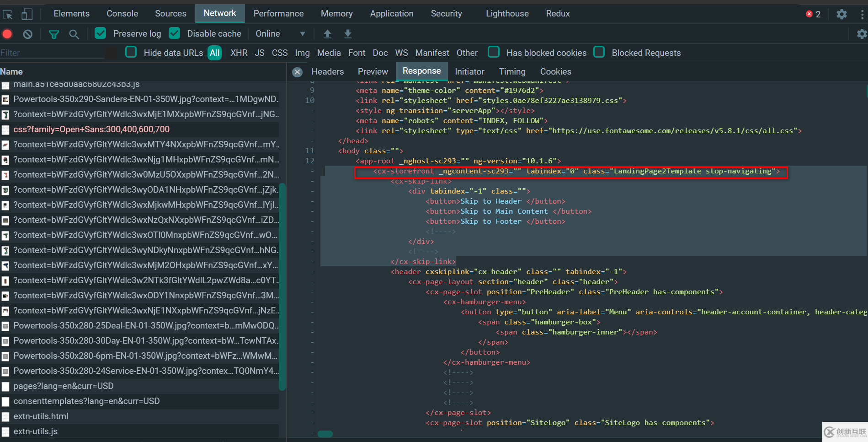Toggle the Disable cache checkbox

174,33
